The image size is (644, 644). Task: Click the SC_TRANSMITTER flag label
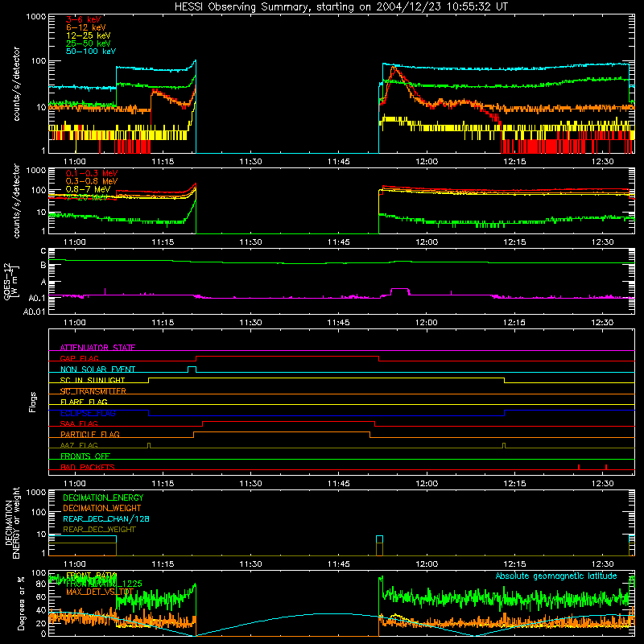pos(93,391)
